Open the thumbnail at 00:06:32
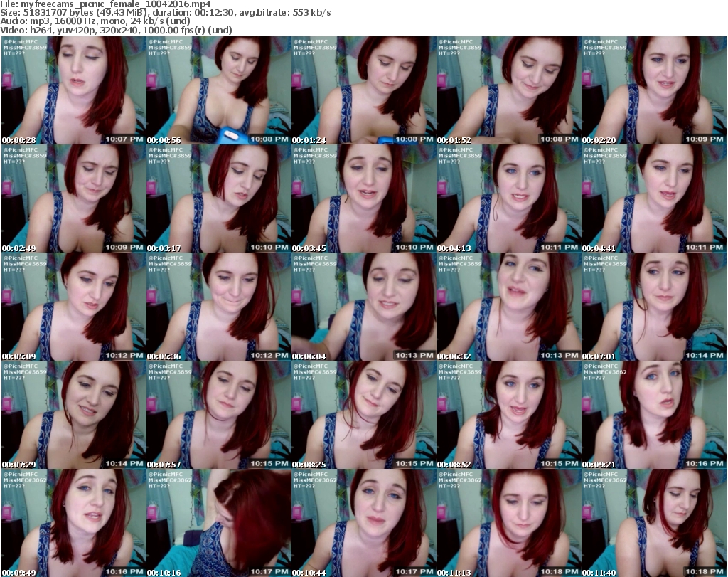This screenshot has height=577, width=728. [508, 307]
